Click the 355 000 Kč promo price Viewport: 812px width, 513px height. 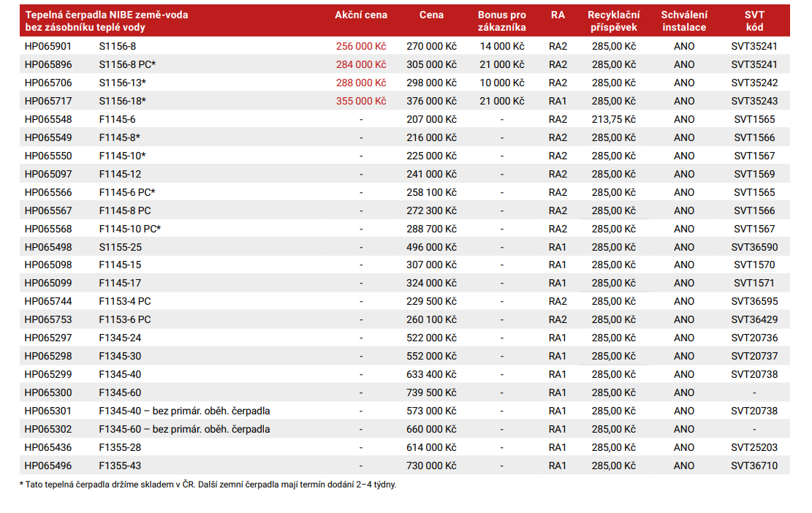click(x=361, y=101)
